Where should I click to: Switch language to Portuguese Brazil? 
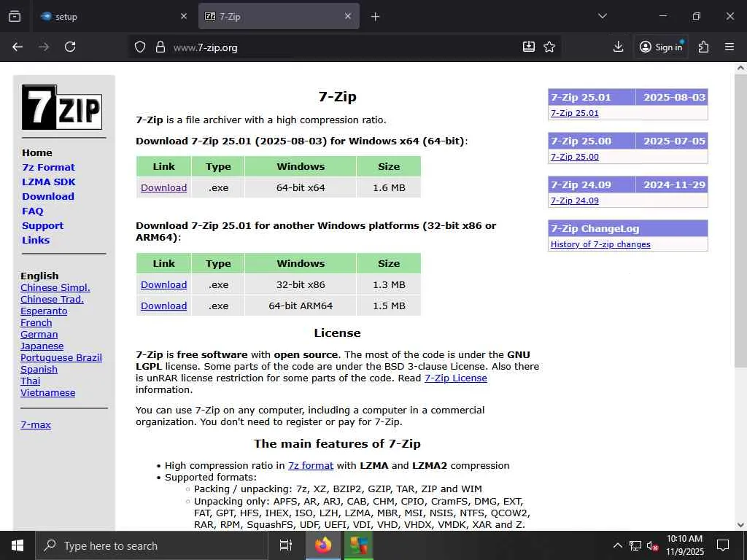point(61,357)
